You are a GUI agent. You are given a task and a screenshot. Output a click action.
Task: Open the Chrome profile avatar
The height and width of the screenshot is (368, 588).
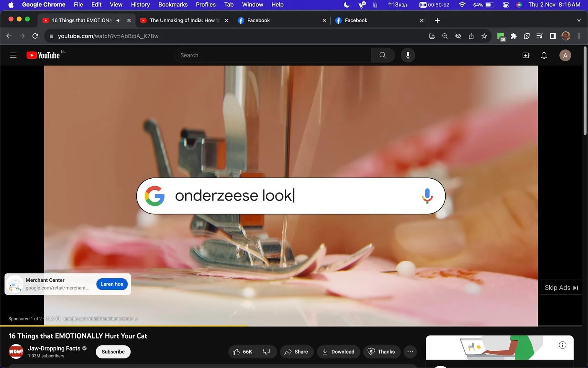point(566,36)
